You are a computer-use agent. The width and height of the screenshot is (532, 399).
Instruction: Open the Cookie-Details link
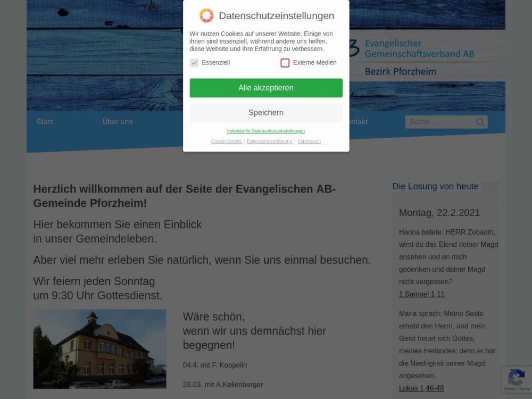[x=226, y=141]
